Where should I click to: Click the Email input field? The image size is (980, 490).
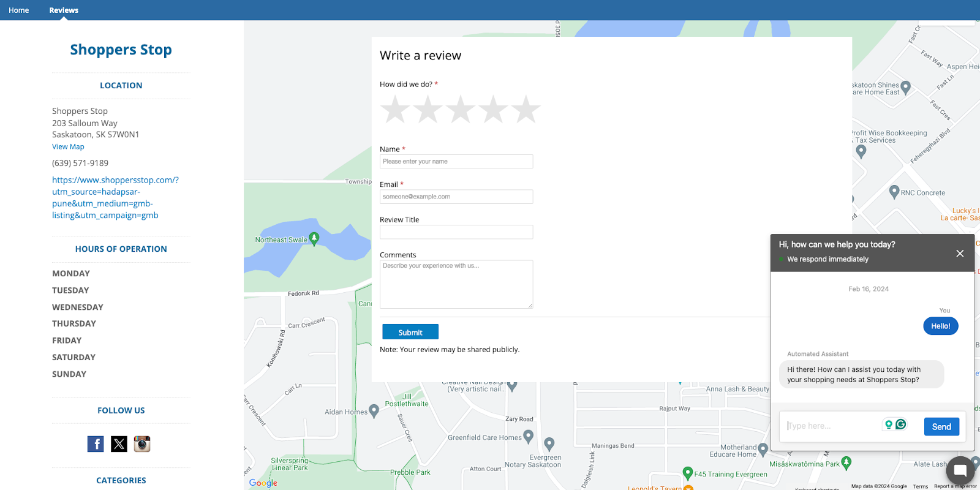[456, 197]
